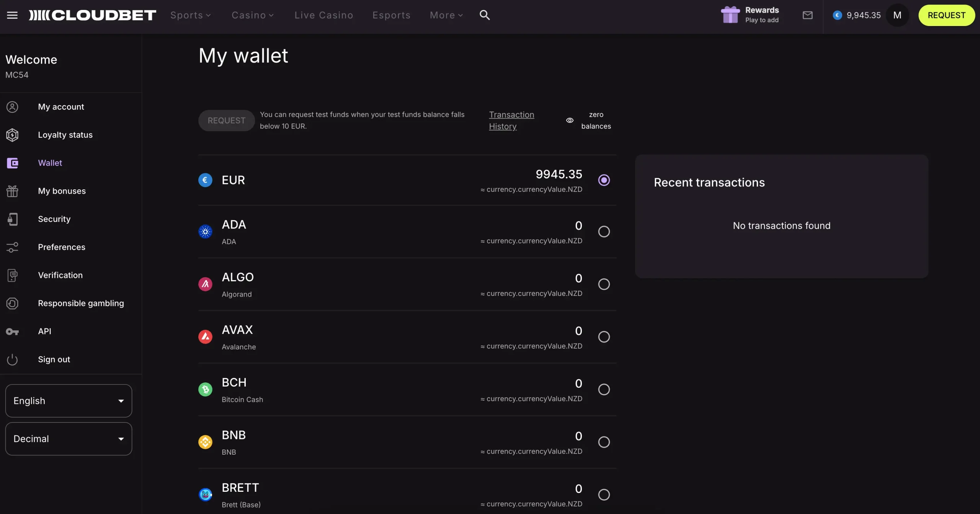Screen dimensions: 980x514
Task: Open the Verification link
Action: click(60, 275)
